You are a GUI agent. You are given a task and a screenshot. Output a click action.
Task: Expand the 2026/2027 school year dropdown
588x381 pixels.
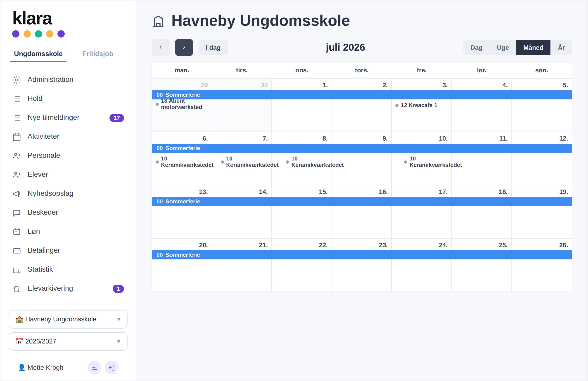click(x=68, y=341)
